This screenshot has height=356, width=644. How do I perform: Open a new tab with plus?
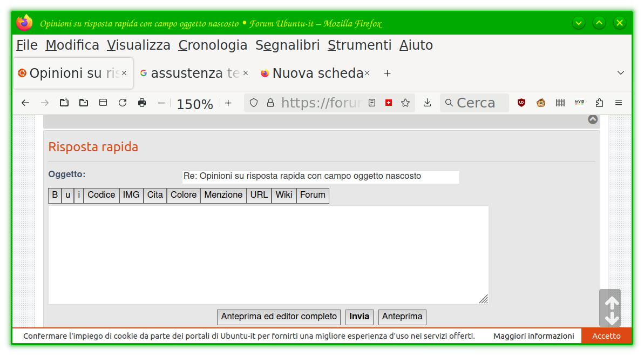point(387,73)
